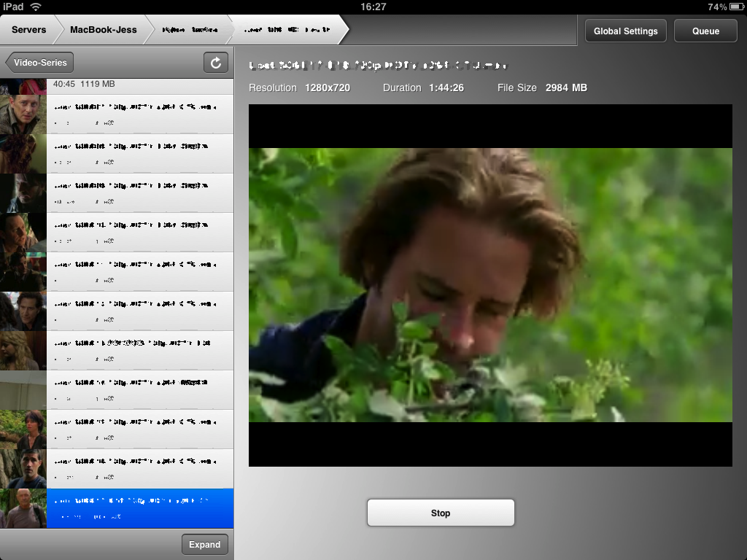Tap the clock reading 16:27
The width and height of the screenshot is (747, 560).
[x=373, y=7]
